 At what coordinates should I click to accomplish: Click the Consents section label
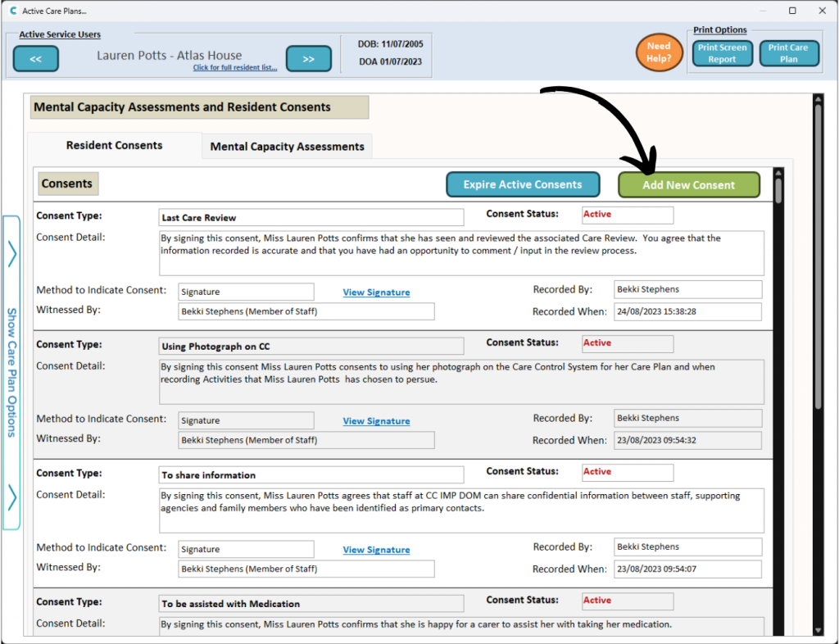(67, 184)
